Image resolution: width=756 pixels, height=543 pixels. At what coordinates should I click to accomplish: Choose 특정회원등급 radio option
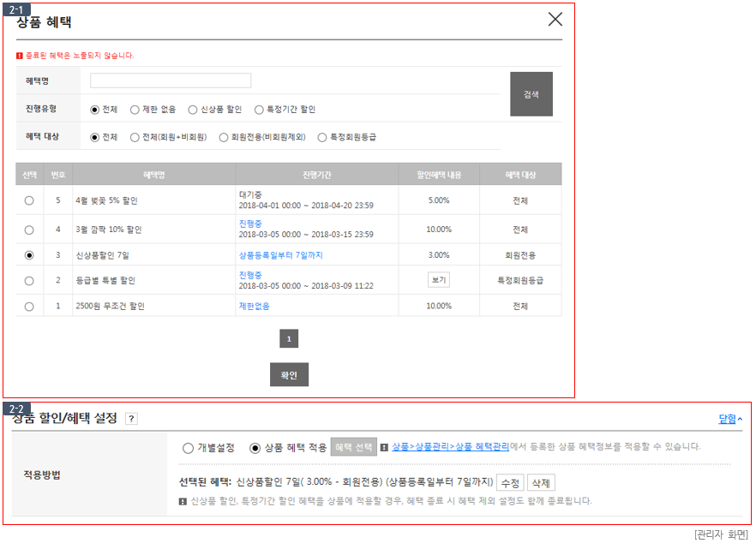click(322, 137)
